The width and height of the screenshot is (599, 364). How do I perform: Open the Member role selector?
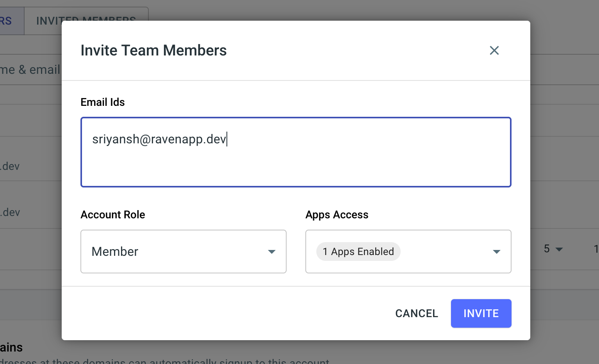(184, 252)
